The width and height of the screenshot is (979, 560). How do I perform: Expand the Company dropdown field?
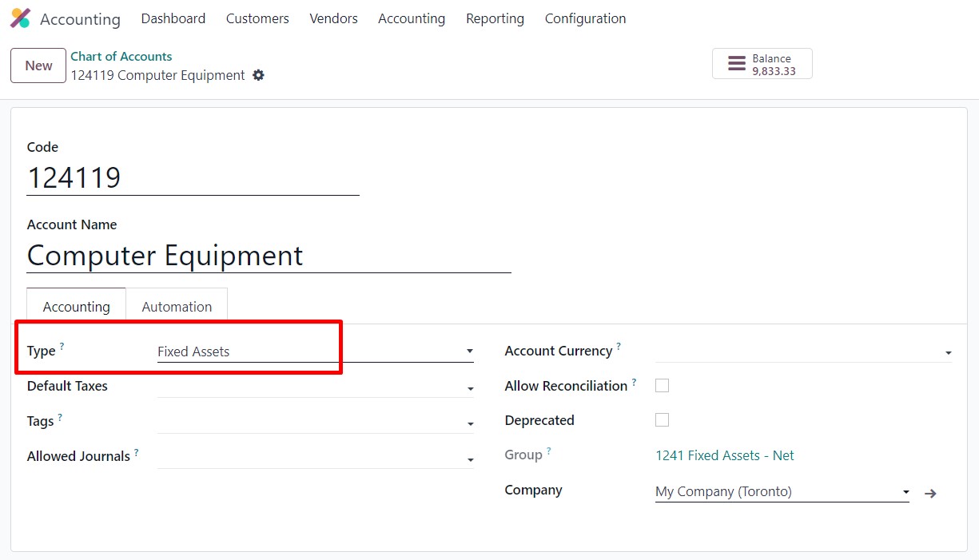782,492
